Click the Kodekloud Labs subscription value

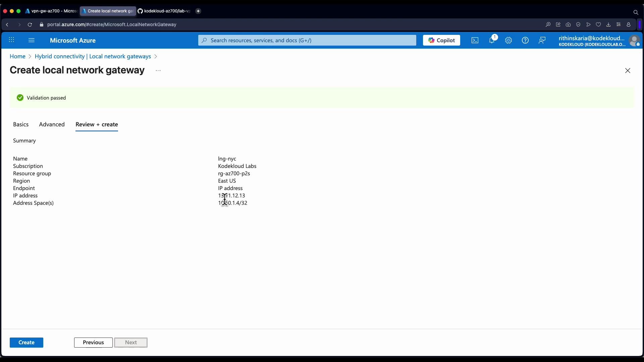[x=237, y=166]
